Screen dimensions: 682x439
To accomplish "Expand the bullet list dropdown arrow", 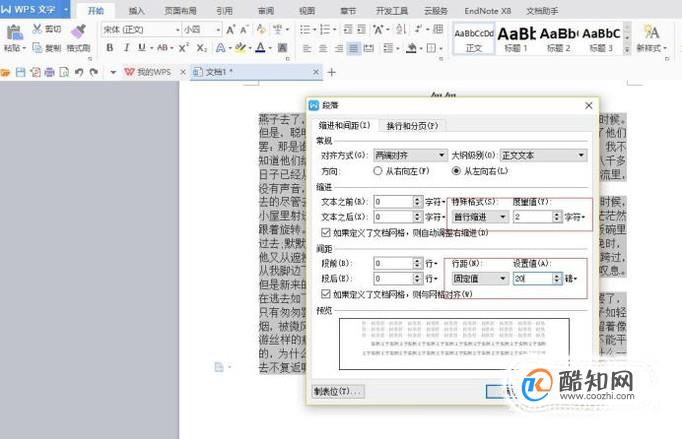I will pyautogui.click(x=314, y=30).
